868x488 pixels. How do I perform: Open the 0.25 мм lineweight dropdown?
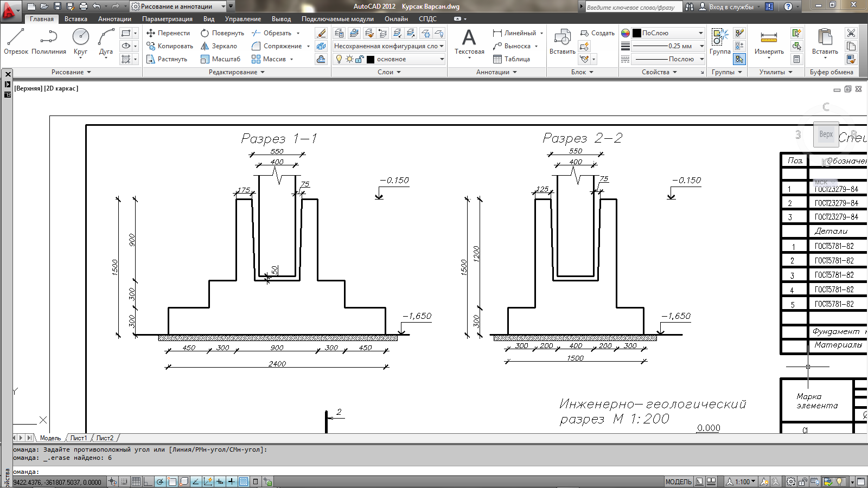click(668, 46)
